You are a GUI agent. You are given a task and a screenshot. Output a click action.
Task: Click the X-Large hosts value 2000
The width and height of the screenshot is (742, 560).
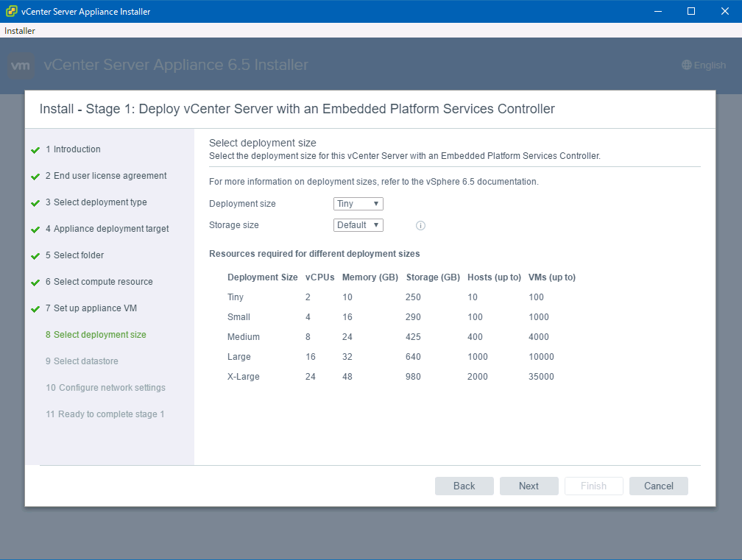(x=478, y=377)
